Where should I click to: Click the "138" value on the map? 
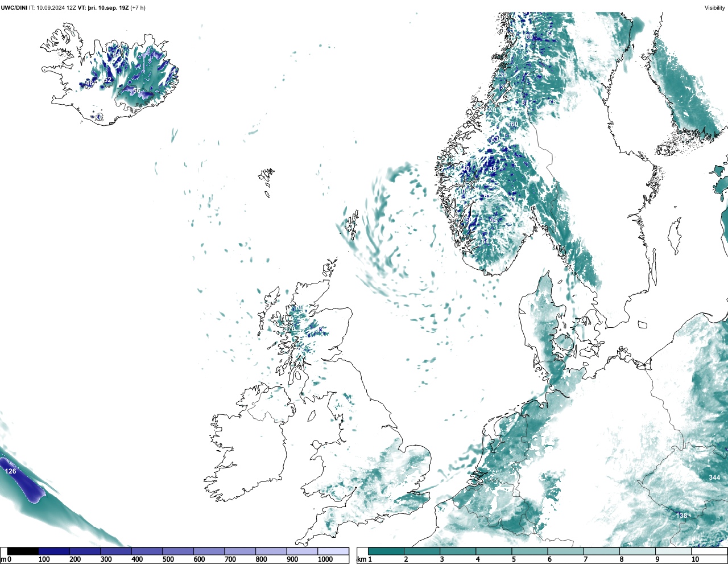(681, 516)
